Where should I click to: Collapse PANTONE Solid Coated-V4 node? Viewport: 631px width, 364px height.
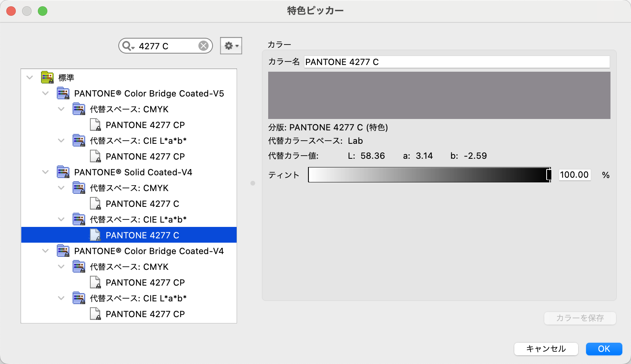[45, 172]
